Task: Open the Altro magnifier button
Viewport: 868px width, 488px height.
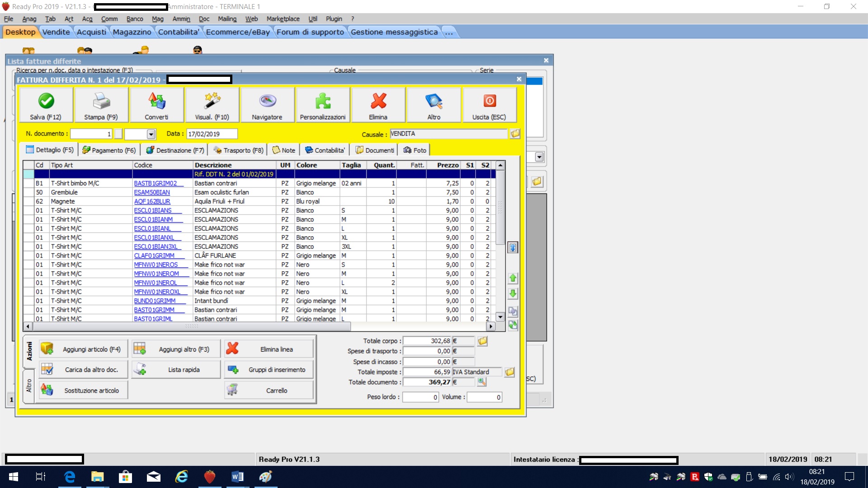Action: 434,105
